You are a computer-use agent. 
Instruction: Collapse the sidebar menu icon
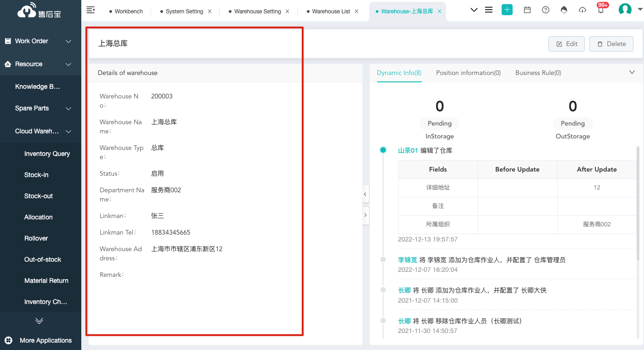click(90, 10)
